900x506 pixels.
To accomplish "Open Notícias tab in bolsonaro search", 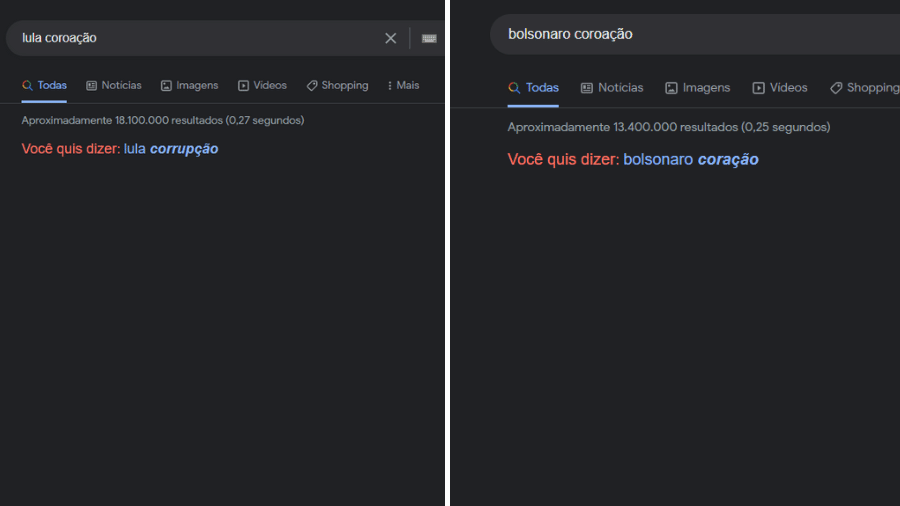I will (612, 88).
